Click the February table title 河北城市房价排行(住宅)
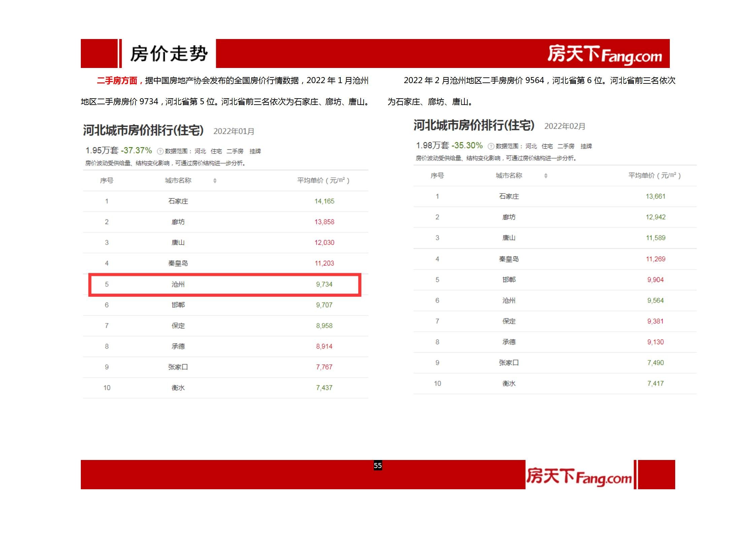Screen dimensions: 756x534 (x=474, y=125)
